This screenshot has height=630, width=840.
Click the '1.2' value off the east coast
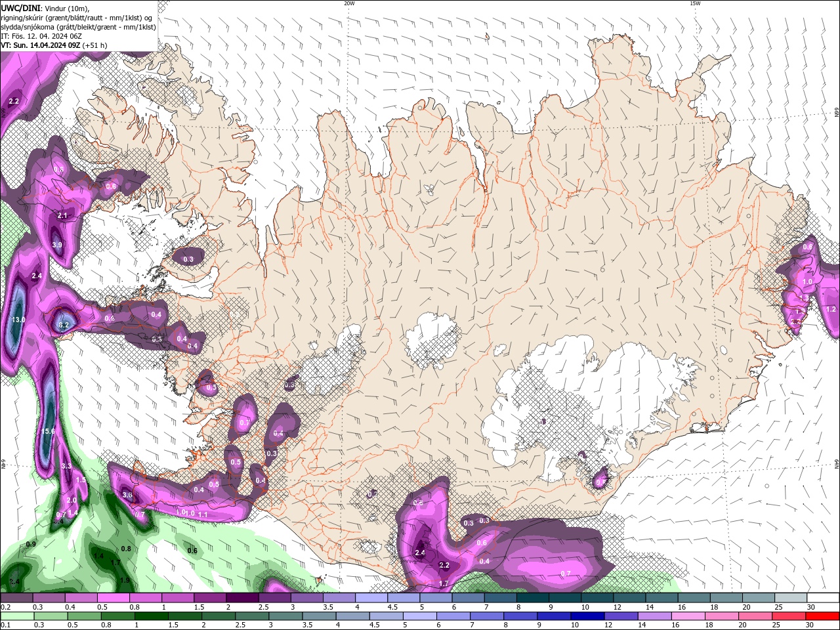[x=829, y=309]
